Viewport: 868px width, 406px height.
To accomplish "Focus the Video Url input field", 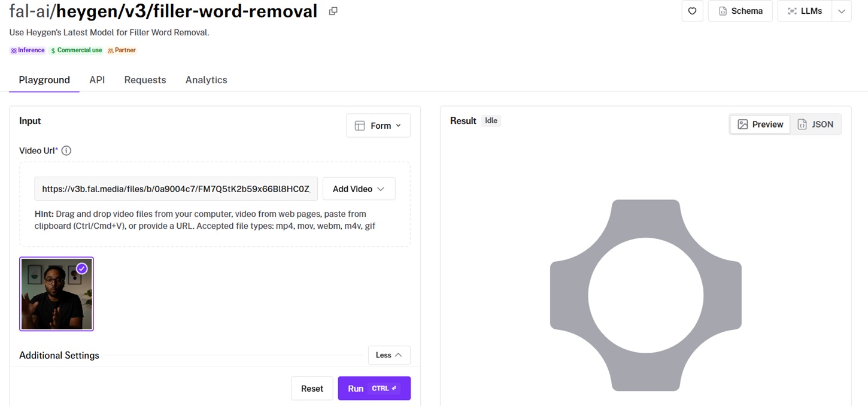I will [x=176, y=189].
